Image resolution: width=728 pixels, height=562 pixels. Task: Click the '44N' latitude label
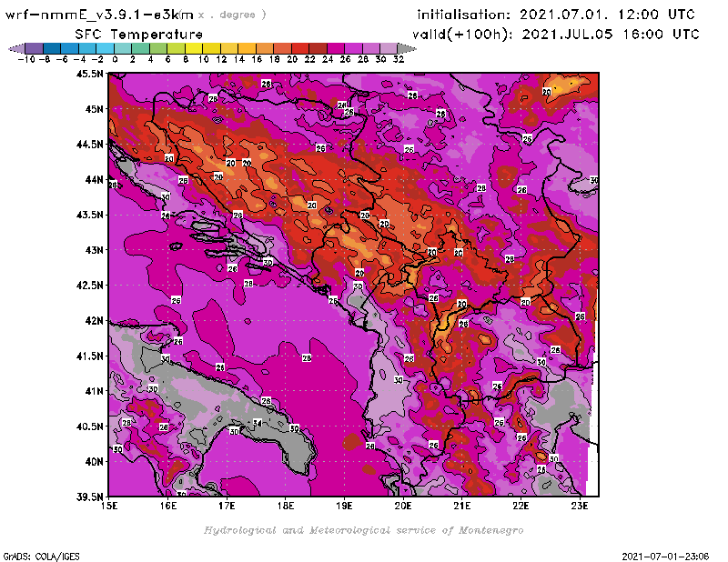[x=95, y=179]
